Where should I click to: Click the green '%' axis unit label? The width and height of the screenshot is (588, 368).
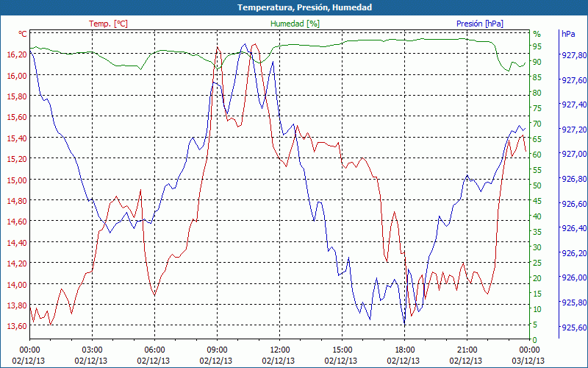click(537, 34)
